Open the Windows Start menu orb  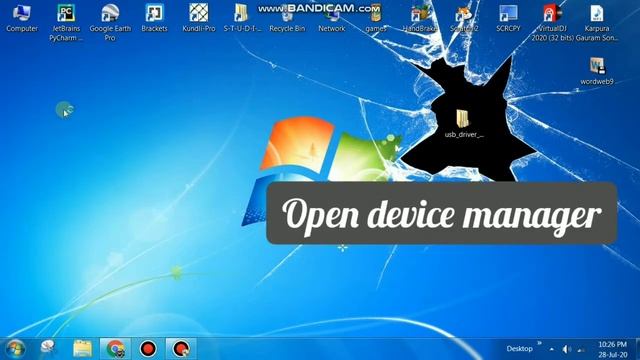click(x=16, y=349)
